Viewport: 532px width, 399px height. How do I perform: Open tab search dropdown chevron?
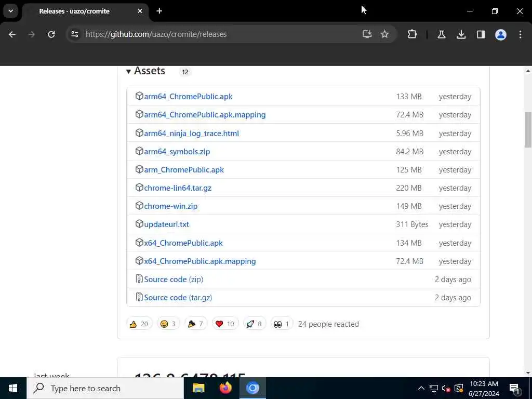tap(11, 11)
